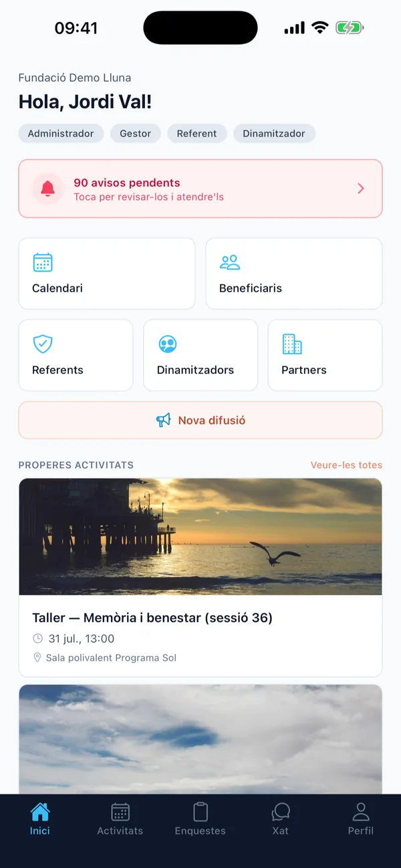
Task: Tap the Inici home icon
Action: point(40,811)
